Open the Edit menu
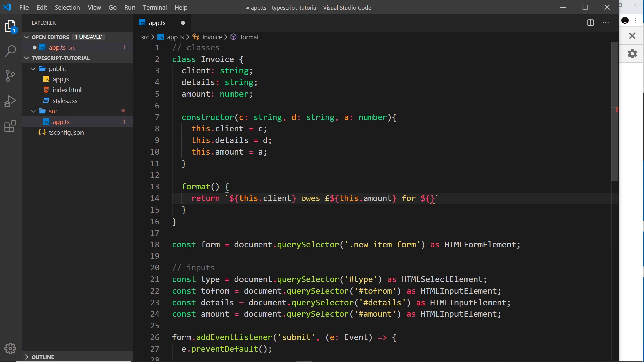 tap(42, 7)
